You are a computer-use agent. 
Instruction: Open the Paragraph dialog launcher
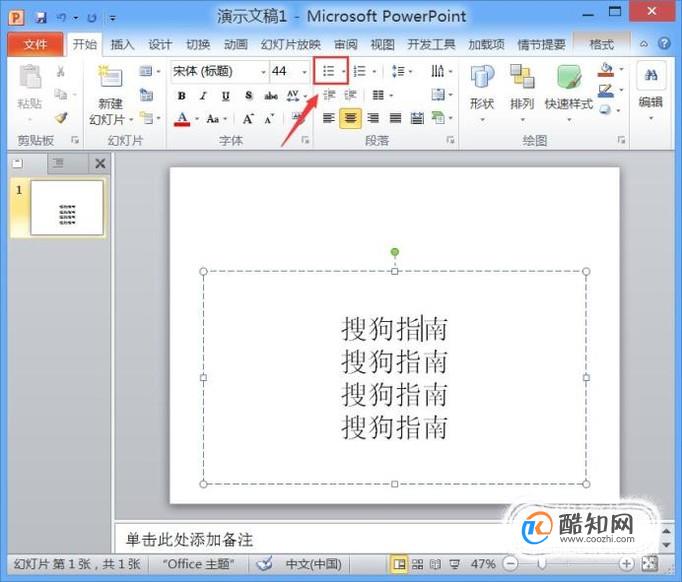coord(450,140)
